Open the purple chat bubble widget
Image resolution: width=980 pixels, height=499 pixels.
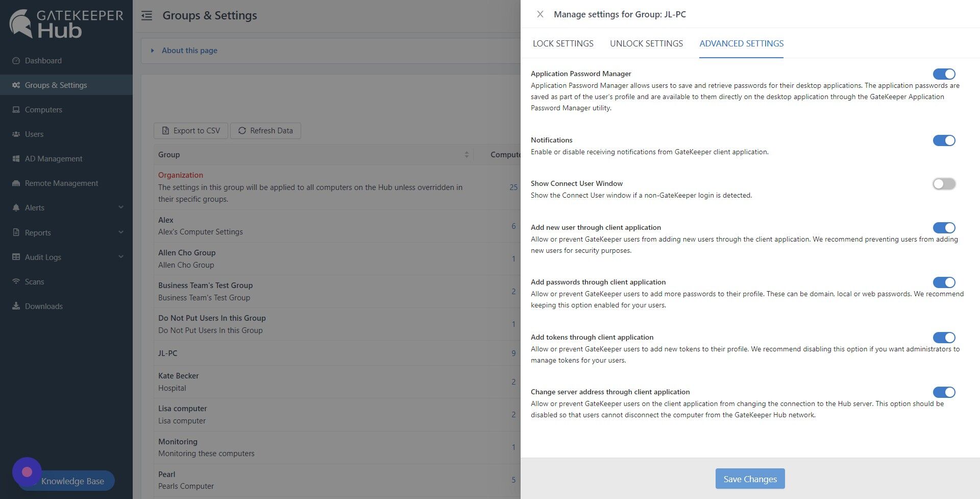[x=27, y=472]
